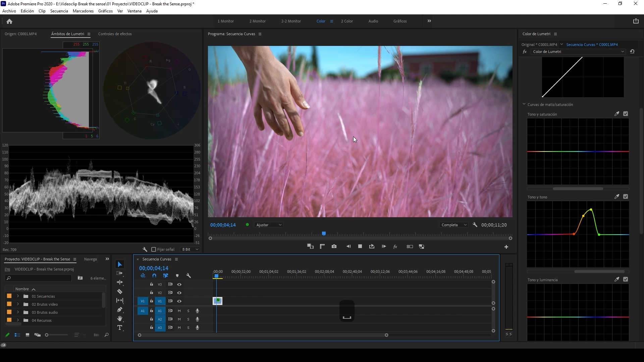This screenshot has height=362, width=644.
Task: Toggle V2 track output eye
Action: (x=179, y=293)
